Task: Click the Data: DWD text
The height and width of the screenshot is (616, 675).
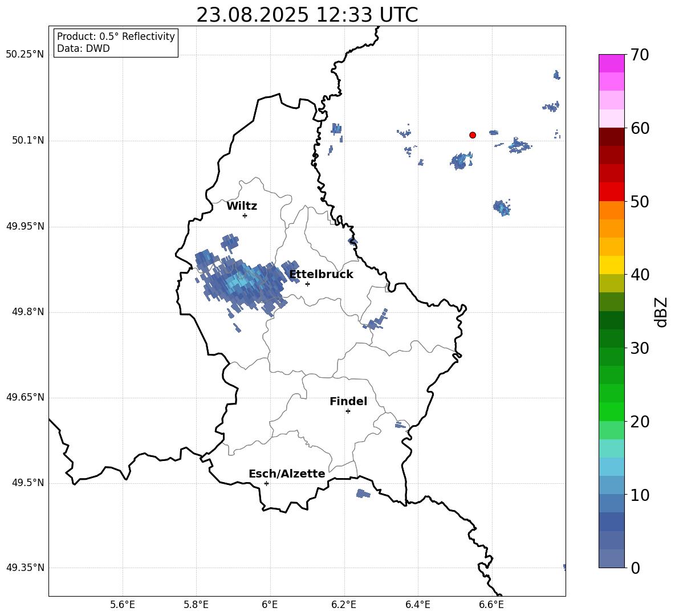Action: tap(83, 48)
